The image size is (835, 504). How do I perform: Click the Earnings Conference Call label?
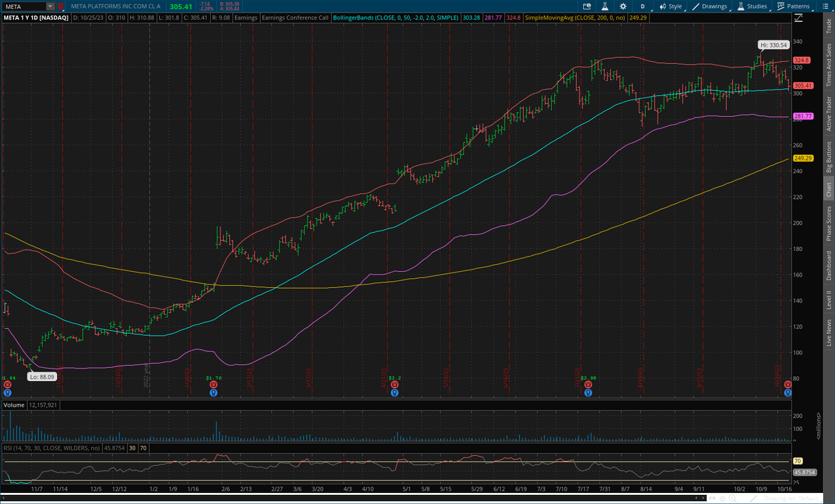pos(294,17)
